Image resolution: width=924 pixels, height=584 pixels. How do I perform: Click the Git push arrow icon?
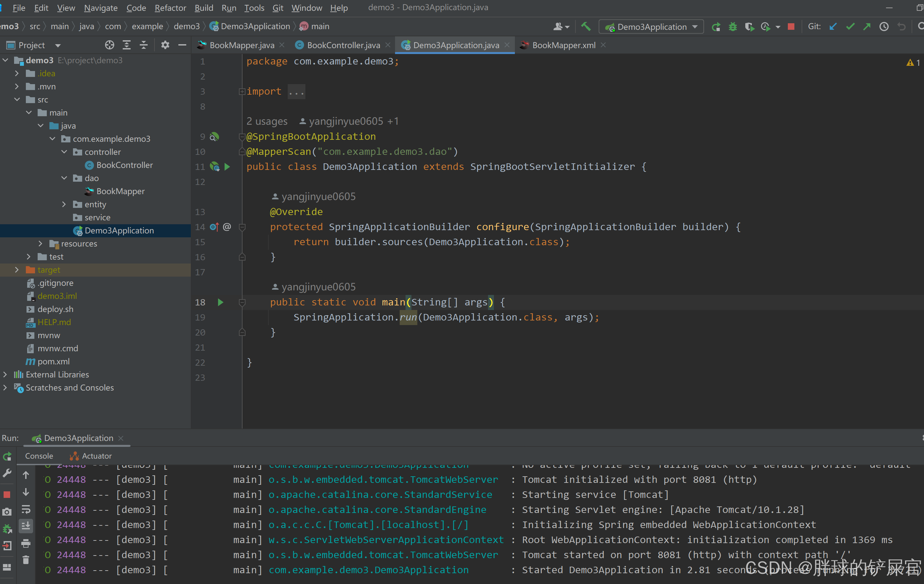pos(867,27)
